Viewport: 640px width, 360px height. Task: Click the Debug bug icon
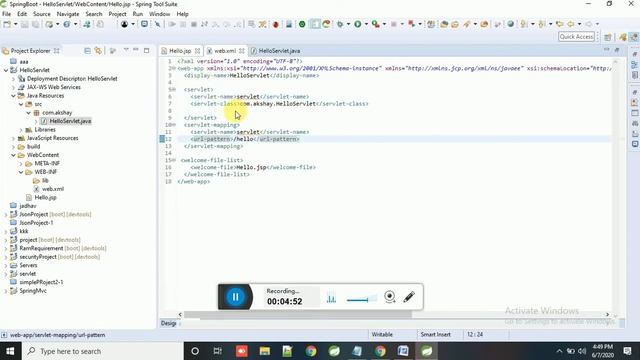pos(340,24)
